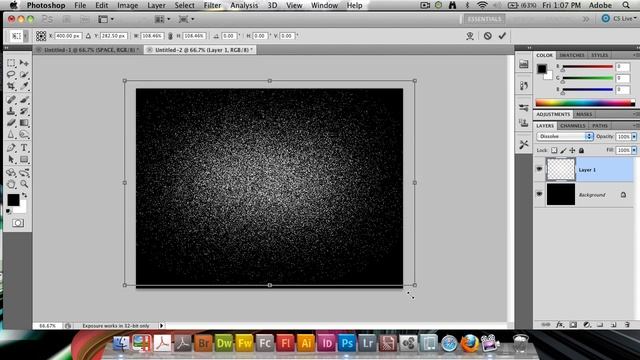This screenshot has width=640, height=360.
Task: Select the Quick Selection tool
Action: coord(24,75)
